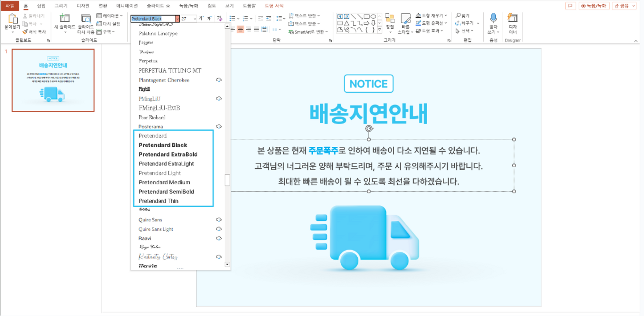
Task: Click the Dictate (받아쓰기) microphone icon
Action: [x=493, y=18]
